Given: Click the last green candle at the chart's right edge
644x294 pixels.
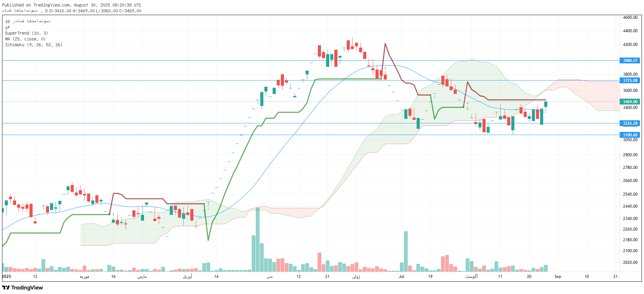Looking at the screenshot, I should pyautogui.click(x=546, y=104).
